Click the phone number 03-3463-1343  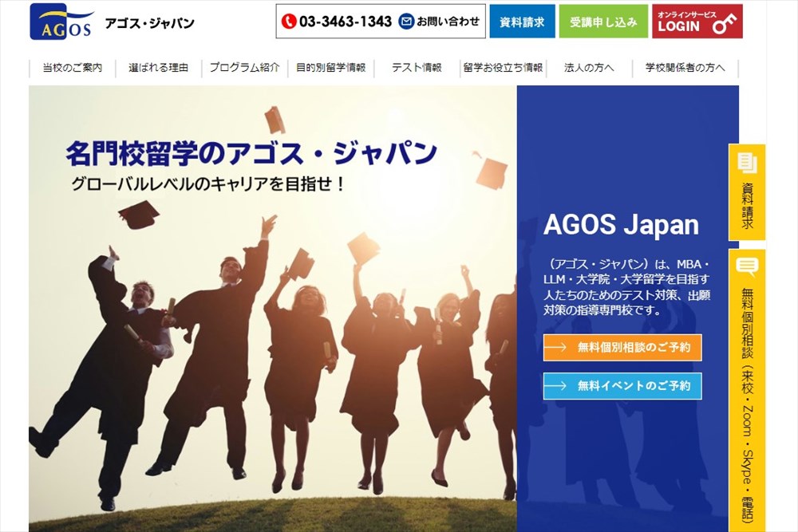[x=345, y=22]
